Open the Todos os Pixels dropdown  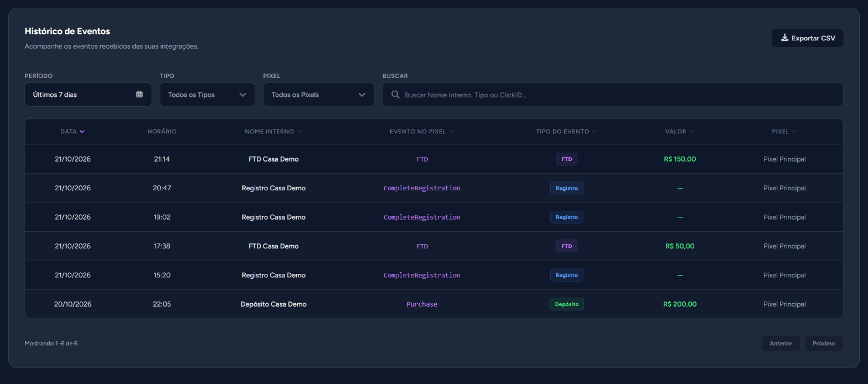pyautogui.click(x=319, y=95)
